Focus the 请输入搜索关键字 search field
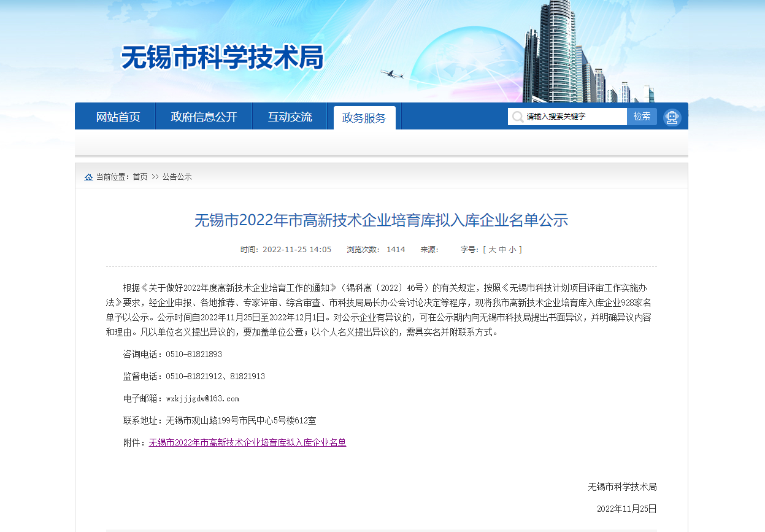765x532 pixels. (x=574, y=117)
